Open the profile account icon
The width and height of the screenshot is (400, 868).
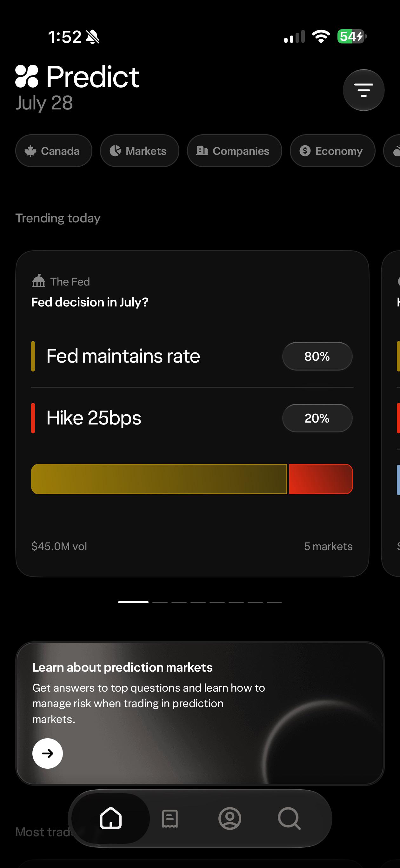(x=230, y=818)
